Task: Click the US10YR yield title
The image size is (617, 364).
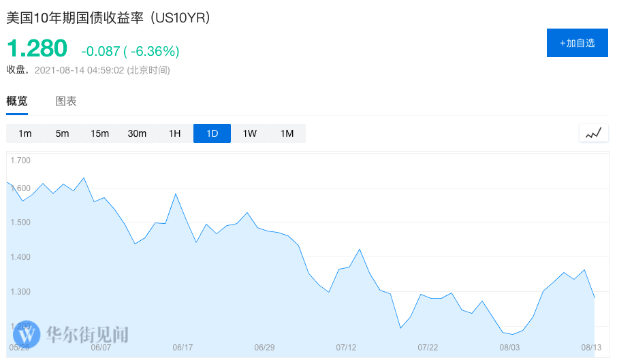Action: pyautogui.click(x=108, y=18)
